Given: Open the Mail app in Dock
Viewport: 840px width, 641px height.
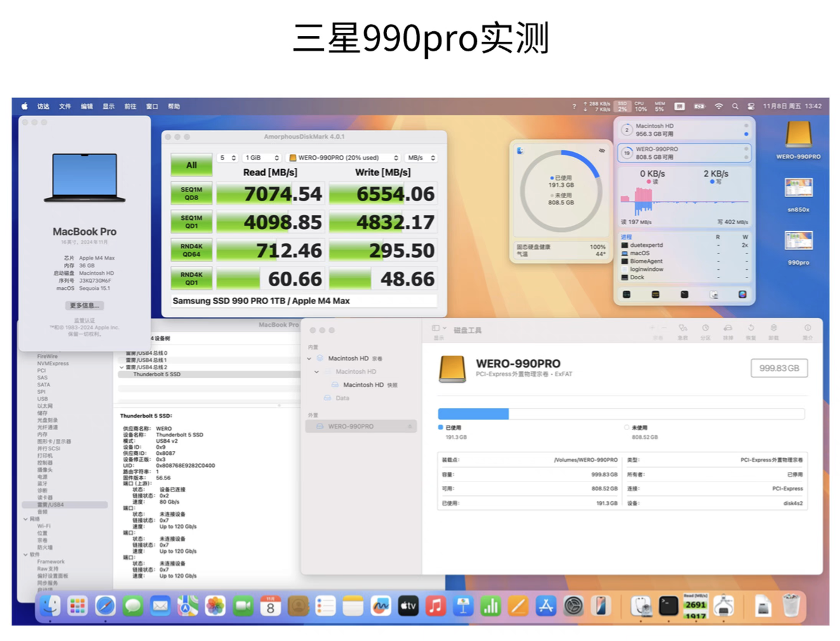Looking at the screenshot, I should click(x=160, y=606).
